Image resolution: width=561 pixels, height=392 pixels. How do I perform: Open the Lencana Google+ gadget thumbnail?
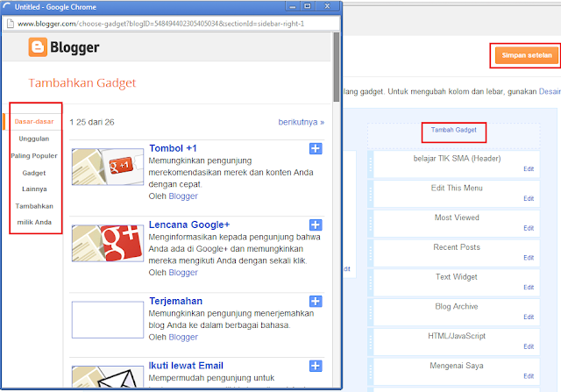click(108, 243)
